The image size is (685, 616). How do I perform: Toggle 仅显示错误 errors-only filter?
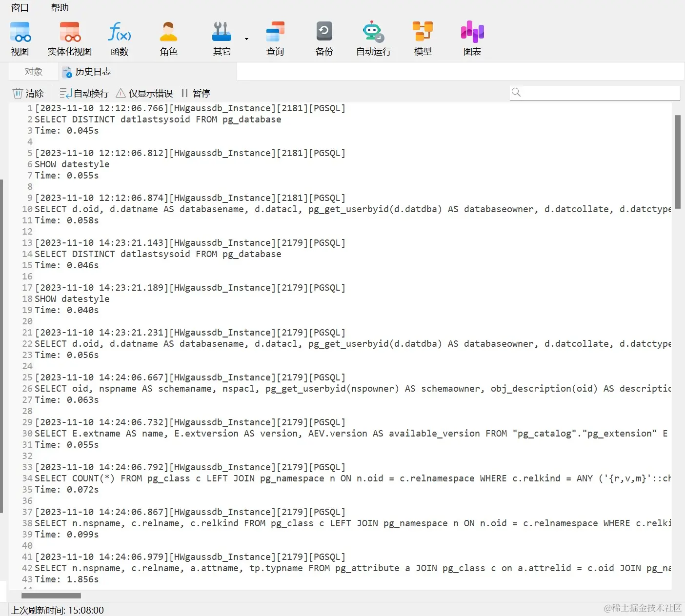[144, 93]
